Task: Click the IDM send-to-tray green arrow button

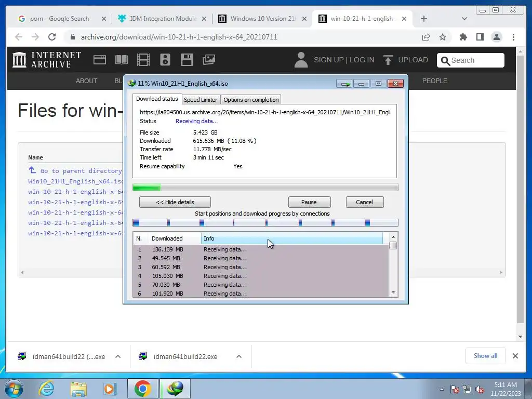Action: click(344, 84)
